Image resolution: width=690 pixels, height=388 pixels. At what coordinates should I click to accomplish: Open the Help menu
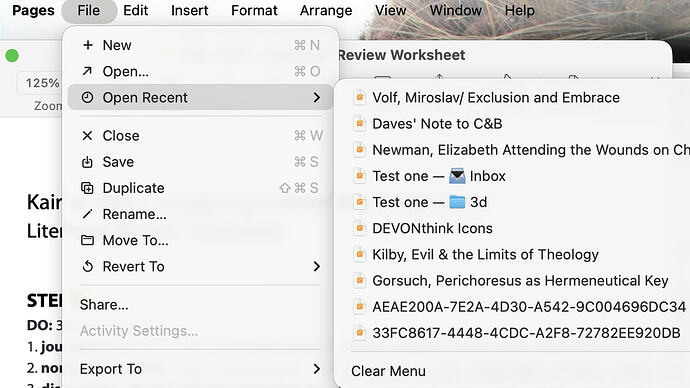[x=520, y=10]
